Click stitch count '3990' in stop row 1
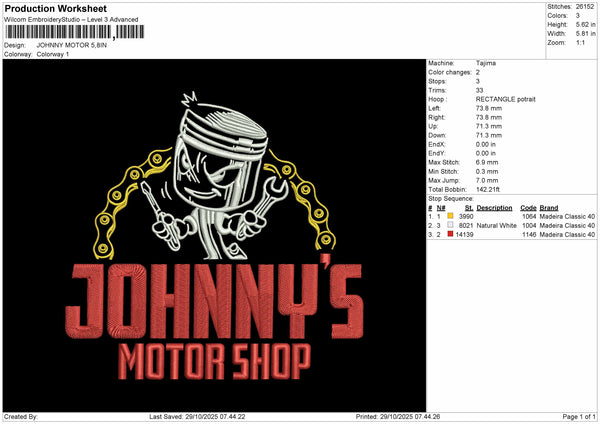The height and width of the screenshot is (424, 600). click(466, 217)
